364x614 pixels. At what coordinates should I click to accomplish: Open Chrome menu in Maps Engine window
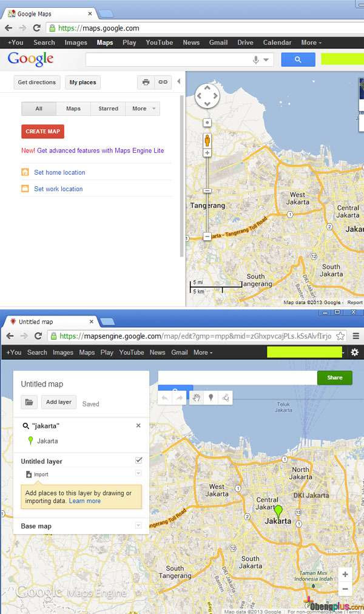[x=356, y=336]
